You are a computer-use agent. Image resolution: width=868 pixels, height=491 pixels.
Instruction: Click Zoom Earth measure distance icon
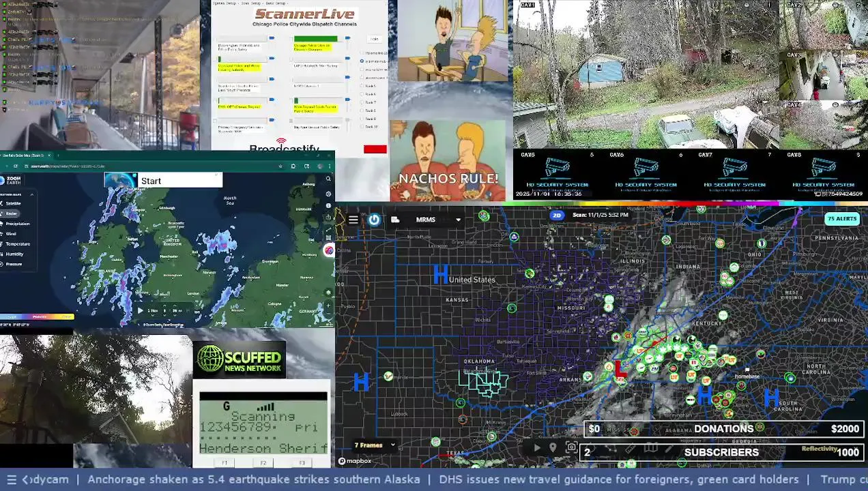pos(328,230)
